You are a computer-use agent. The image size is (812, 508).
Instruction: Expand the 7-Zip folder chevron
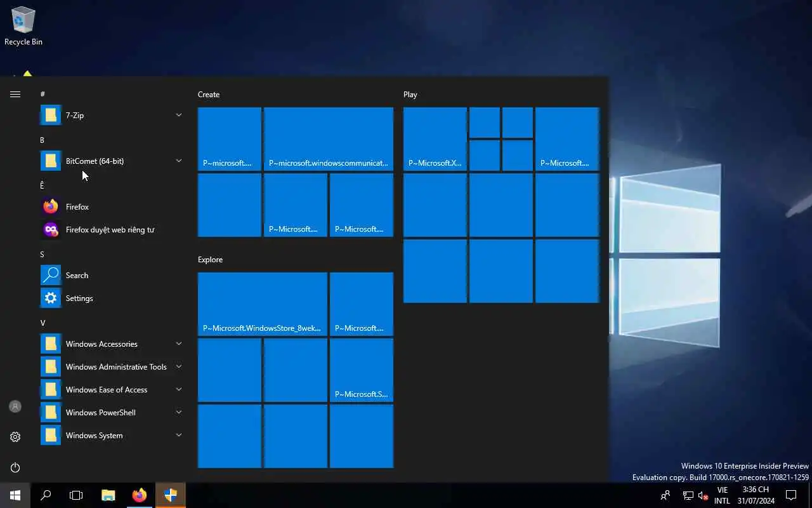(179, 115)
